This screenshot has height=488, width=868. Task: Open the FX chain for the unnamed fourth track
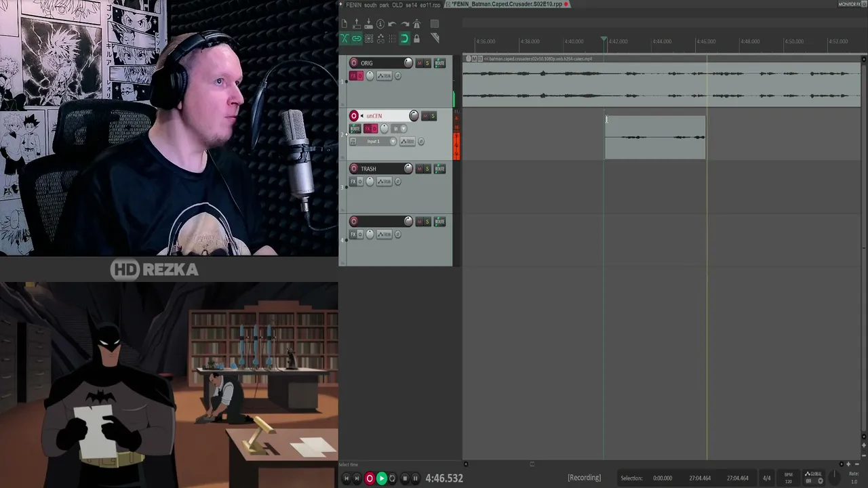pyautogui.click(x=353, y=235)
